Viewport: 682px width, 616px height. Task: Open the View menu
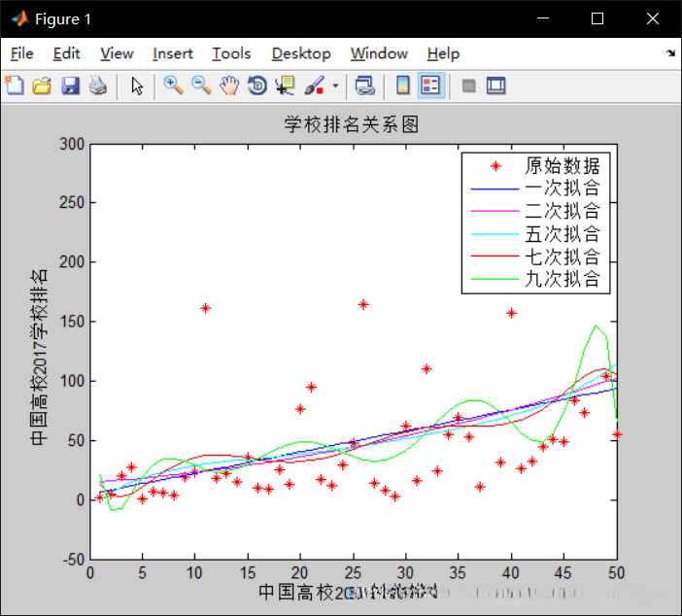click(x=117, y=53)
